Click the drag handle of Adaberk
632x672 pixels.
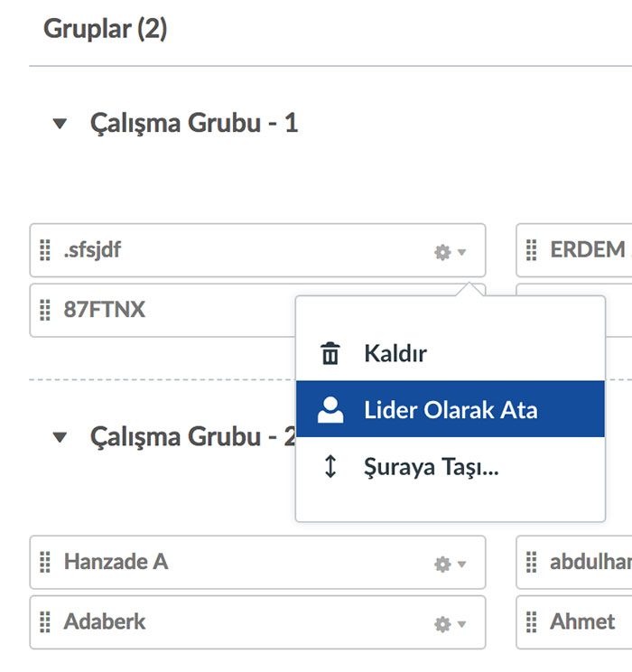[45, 621]
